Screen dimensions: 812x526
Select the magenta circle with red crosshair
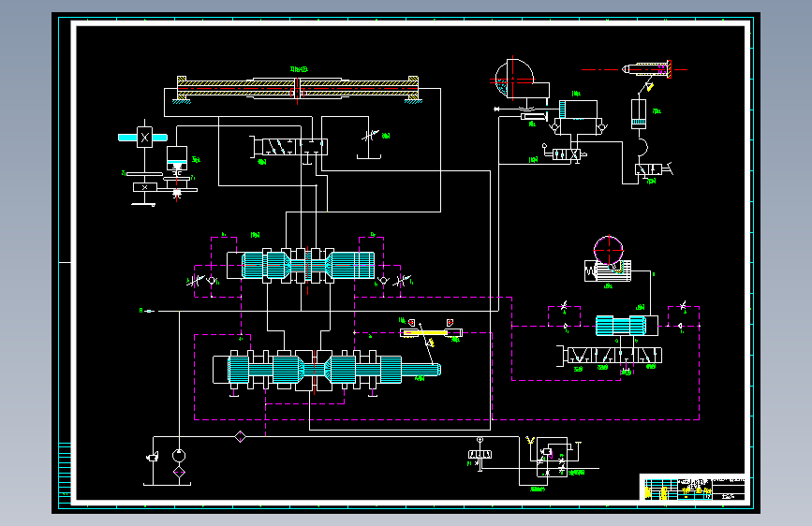609,250
